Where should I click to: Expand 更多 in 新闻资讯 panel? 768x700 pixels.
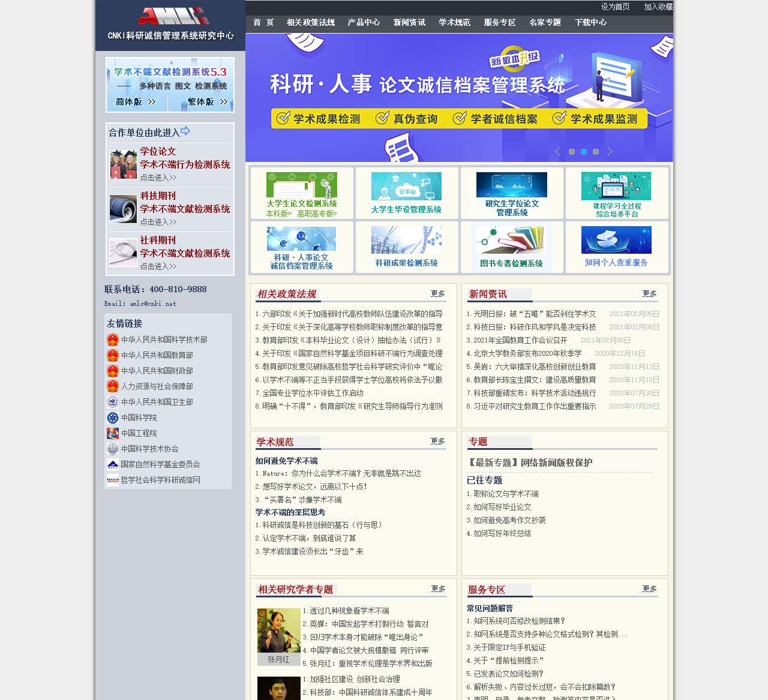(x=650, y=294)
